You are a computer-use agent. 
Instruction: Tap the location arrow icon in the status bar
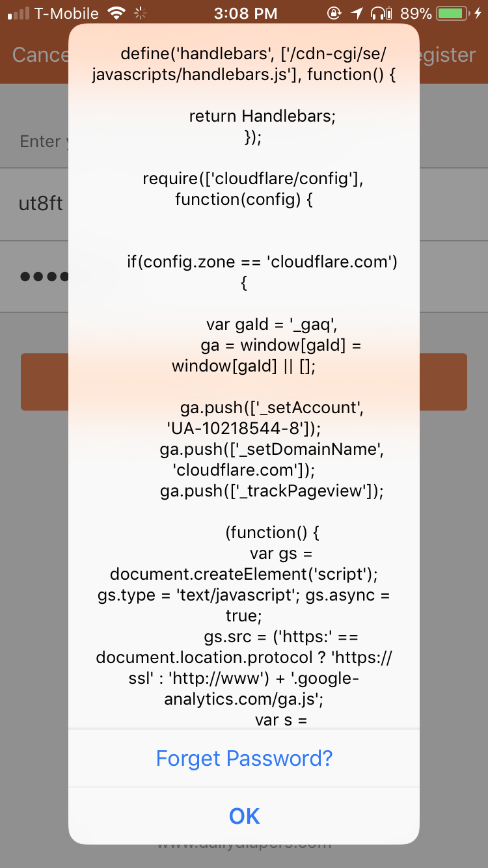point(356,13)
